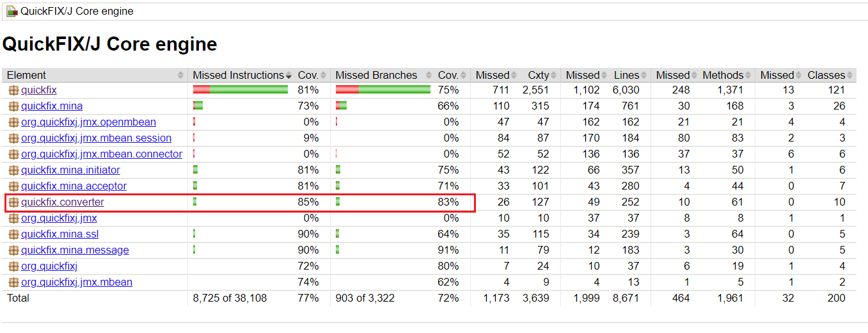Sort by Lines column header
This screenshot has width=868, height=333.
point(630,76)
